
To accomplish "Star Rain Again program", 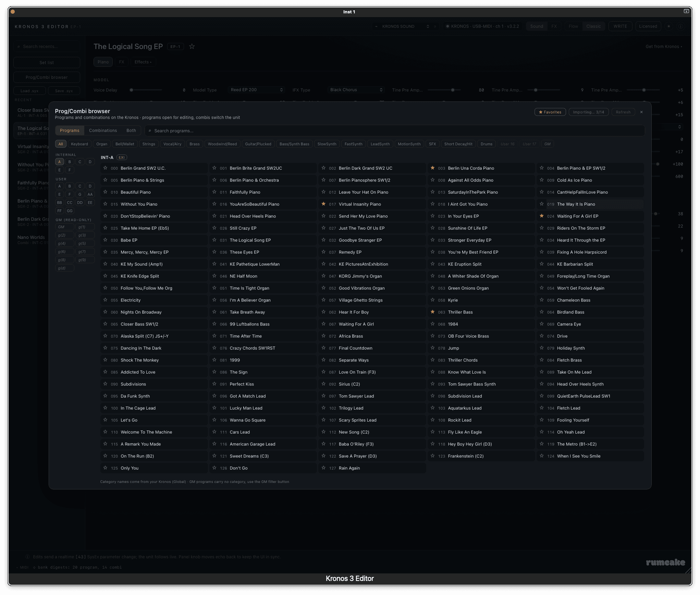I will click(x=323, y=468).
